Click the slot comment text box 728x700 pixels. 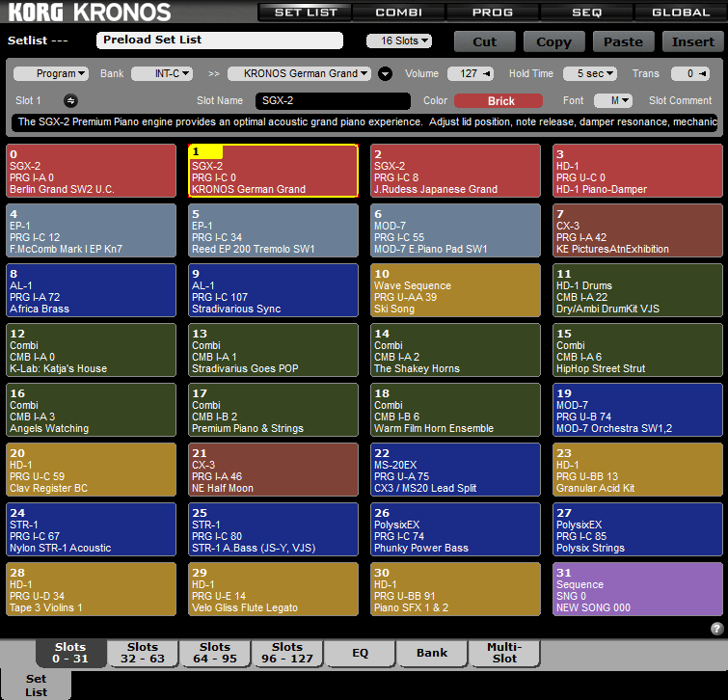point(364,122)
